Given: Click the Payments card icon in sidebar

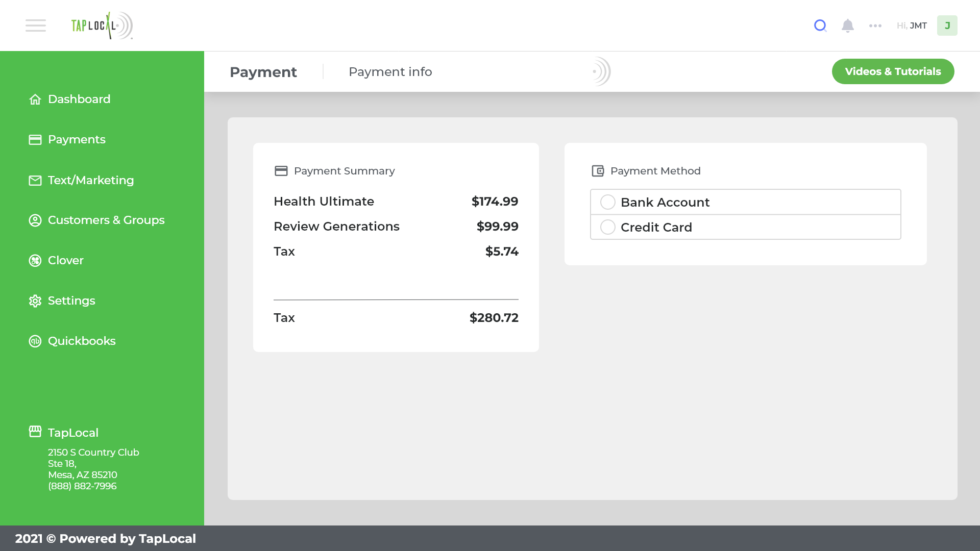Looking at the screenshot, I should (35, 139).
